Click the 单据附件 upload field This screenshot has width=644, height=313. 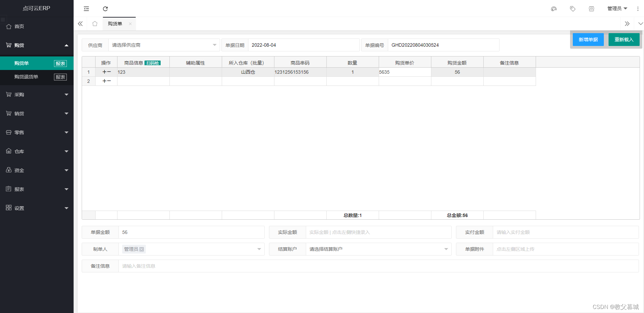click(x=566, y=249)
